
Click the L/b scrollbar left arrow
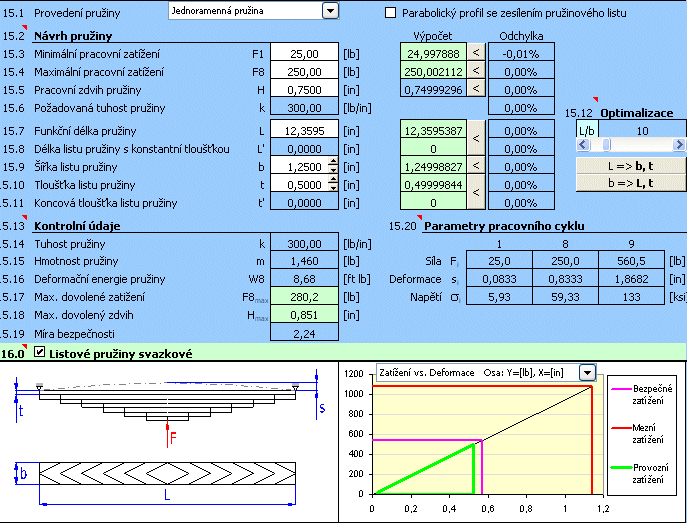[x=583, y=144]
